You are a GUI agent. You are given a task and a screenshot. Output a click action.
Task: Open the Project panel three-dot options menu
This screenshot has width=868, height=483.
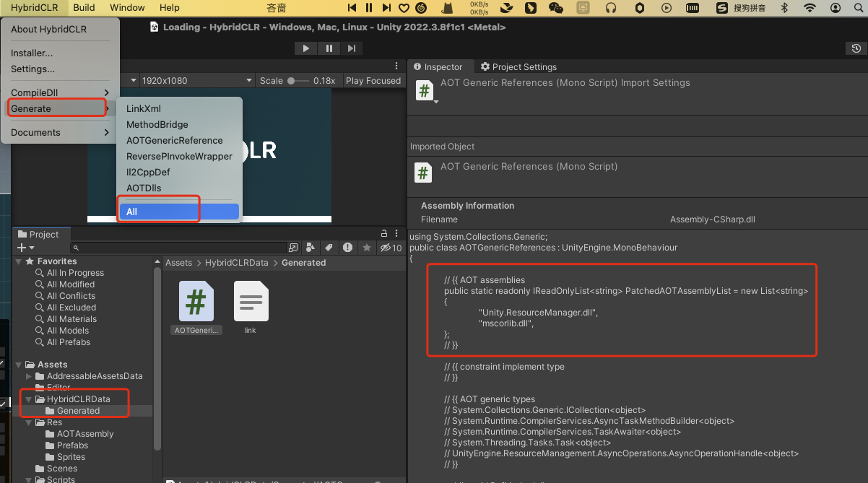(396, 234)
